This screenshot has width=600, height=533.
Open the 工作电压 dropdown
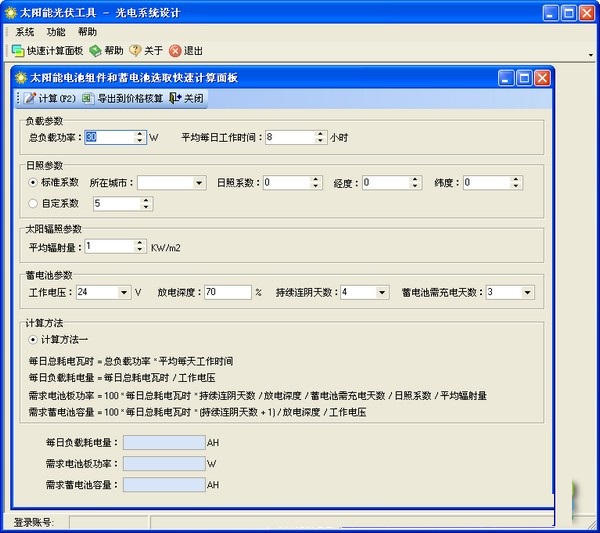[x=124, y=293]
